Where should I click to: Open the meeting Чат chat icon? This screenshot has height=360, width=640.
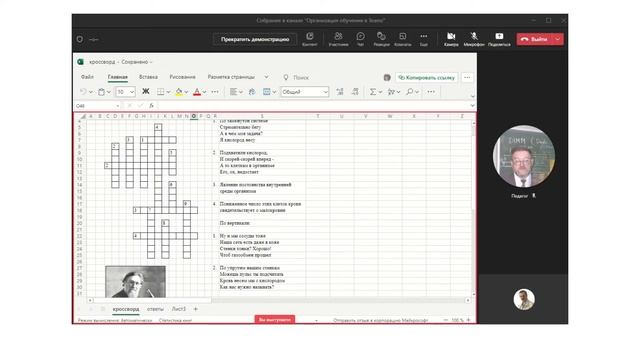point(360,39)
